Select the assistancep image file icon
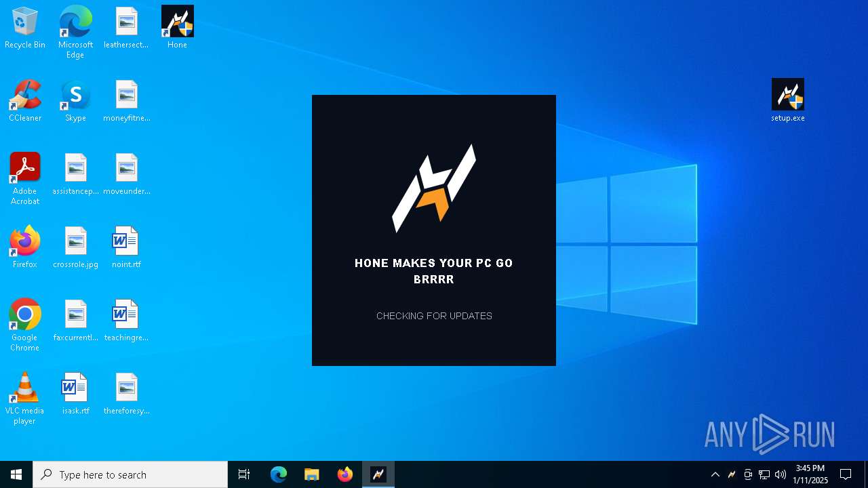Screen dimensions: 868x488 click(75, 175)
